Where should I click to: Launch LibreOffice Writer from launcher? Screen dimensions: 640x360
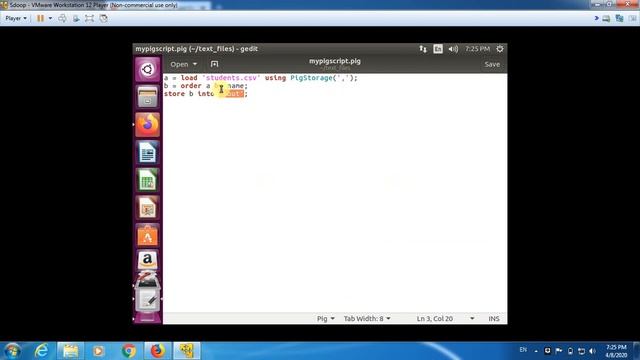147,152
